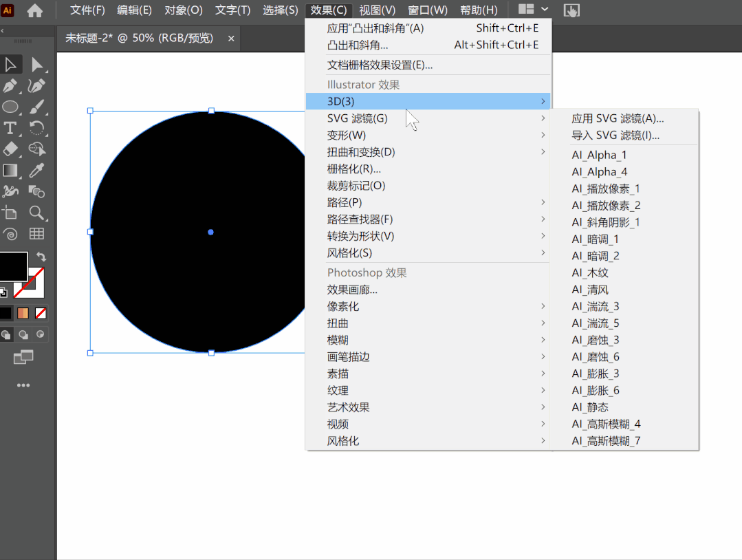Image resolution: width=742 pixels, height=560 pixels.
Task: Choose 应用 SVG 滤镜(A)... entry
Action: (624, 118)
